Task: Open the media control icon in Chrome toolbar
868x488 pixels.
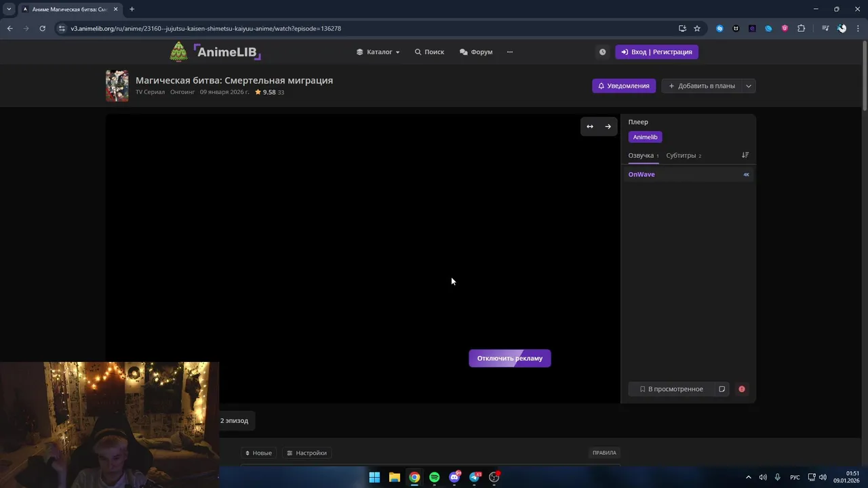Action: [x=825, y=28]
